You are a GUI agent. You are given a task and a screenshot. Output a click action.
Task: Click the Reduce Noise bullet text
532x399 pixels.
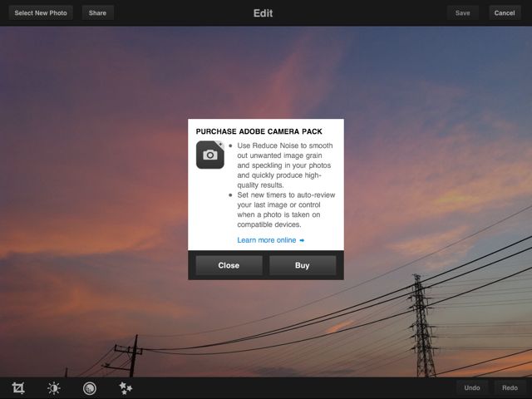284,165
